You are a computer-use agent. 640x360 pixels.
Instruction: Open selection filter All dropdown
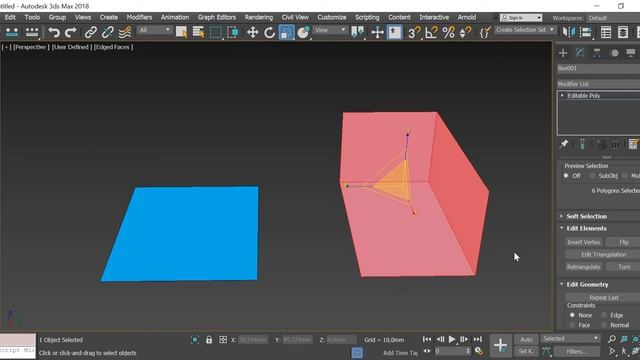click(x=154, y=30)
